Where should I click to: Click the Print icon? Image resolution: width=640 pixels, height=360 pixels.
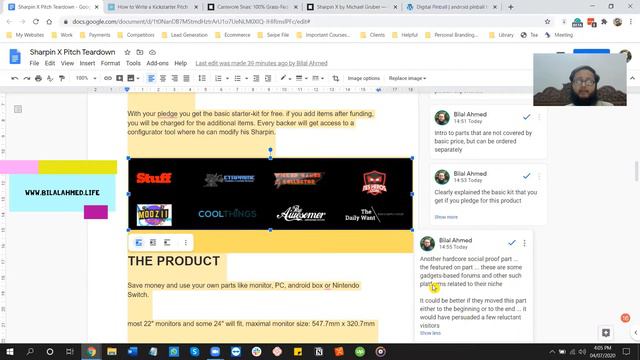coord(38,78)
